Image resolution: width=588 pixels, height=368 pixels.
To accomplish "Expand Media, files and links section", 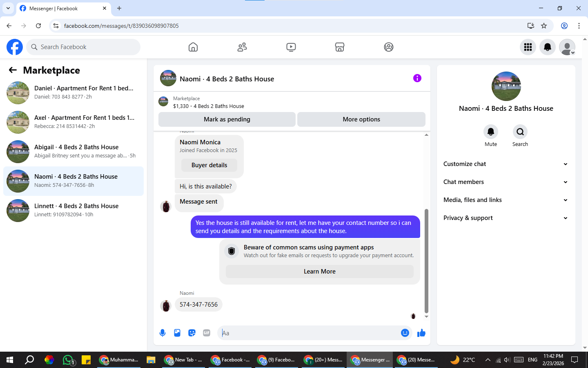I will 506,200.
